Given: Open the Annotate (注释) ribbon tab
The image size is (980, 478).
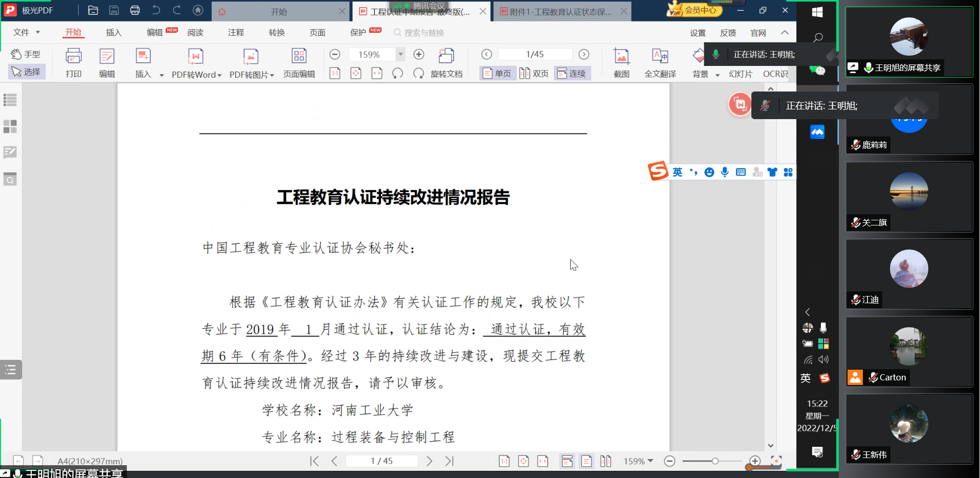Looking at the screenshot, I should pyautogui.click(x=236, y=33).
